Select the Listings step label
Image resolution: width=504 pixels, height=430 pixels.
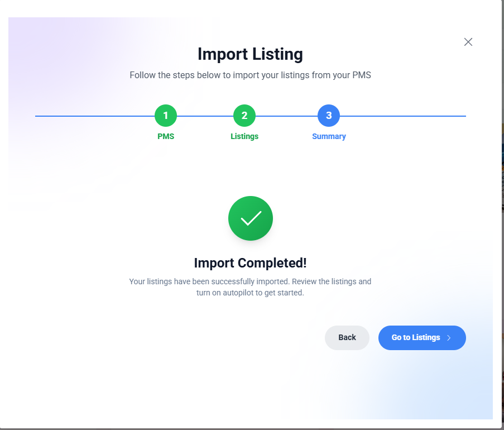[244, 136]
